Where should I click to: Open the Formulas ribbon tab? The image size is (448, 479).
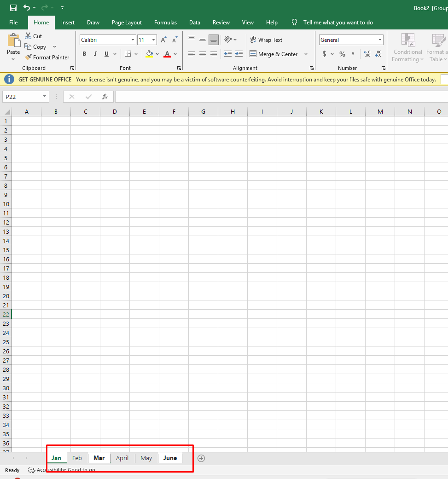(165, 23)
